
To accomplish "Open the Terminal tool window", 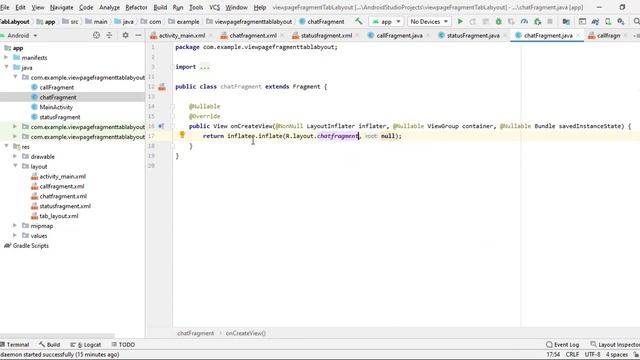I will click(15, 344).
